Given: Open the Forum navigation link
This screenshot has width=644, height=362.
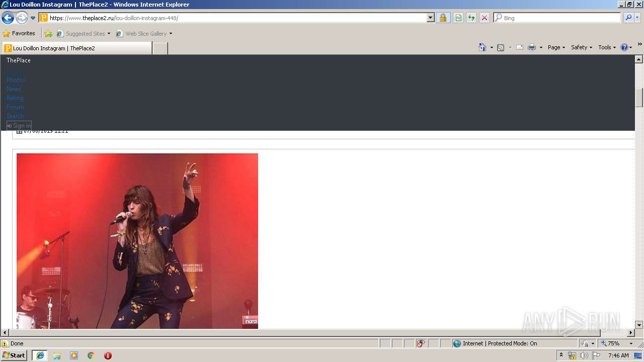Looking at the screenshot, I should pos(15,107).
